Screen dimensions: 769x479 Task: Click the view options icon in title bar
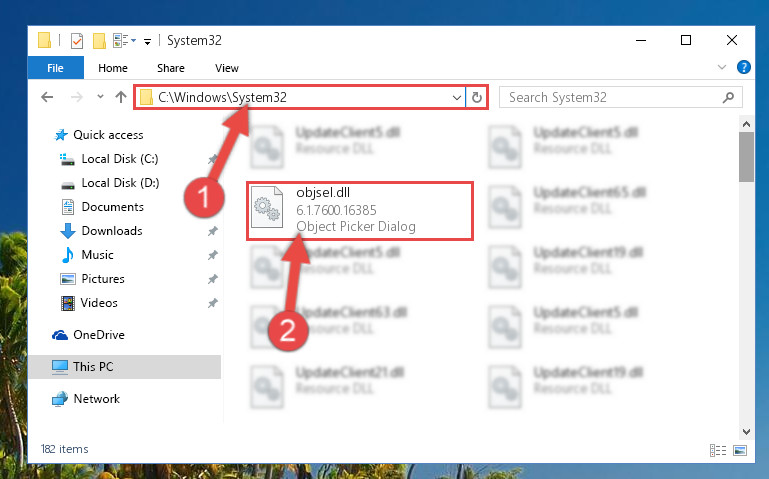click(124, 41)
